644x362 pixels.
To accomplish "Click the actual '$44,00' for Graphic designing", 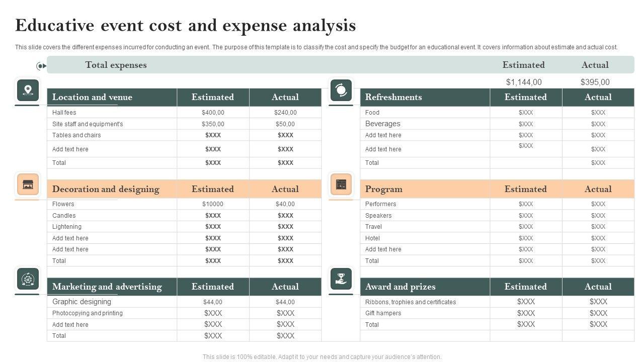I will pos(285,302).
